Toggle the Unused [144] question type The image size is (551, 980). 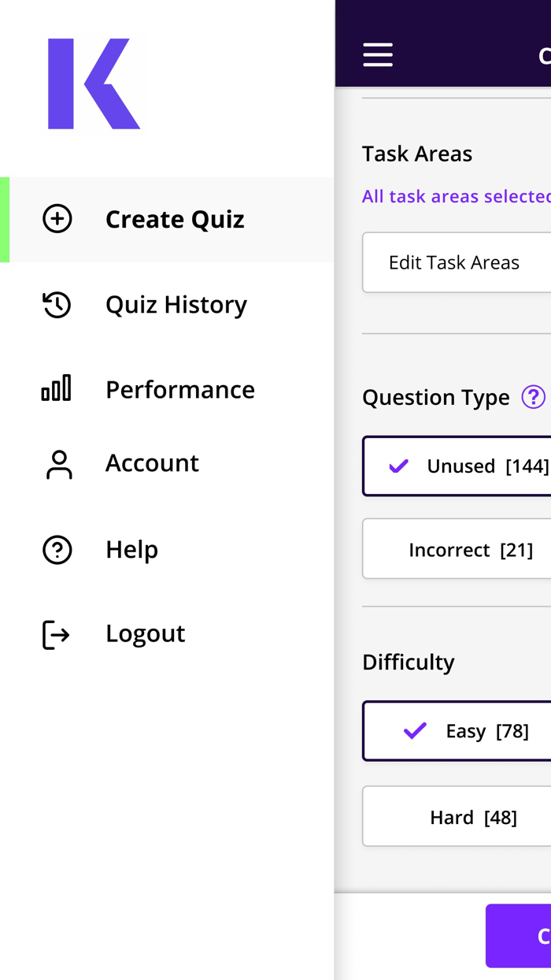click(457, 466)
